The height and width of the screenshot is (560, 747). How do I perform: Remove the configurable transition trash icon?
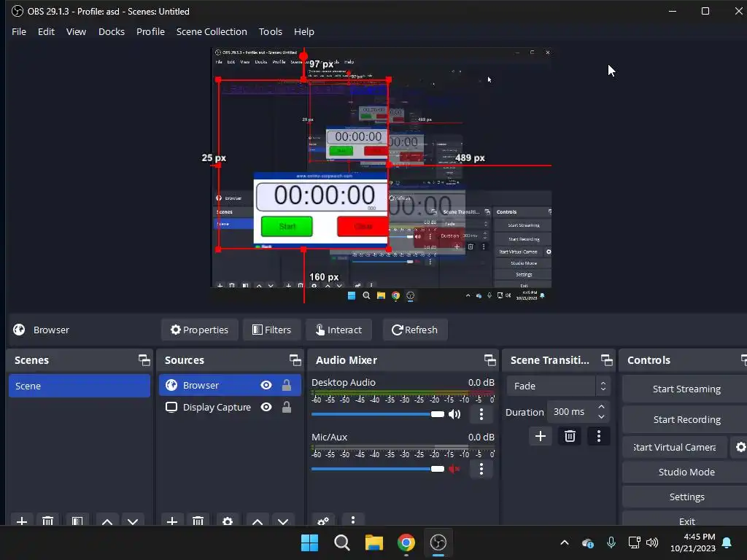(570, 436)
